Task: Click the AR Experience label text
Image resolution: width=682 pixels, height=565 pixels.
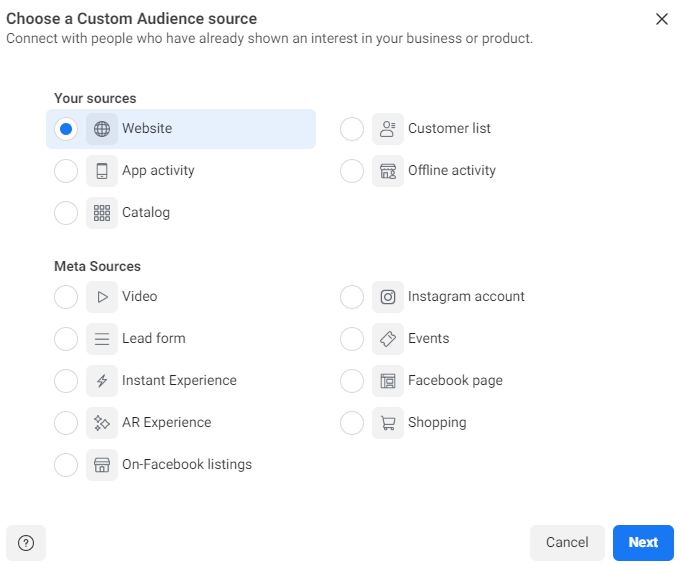Action: coord(167,423)
